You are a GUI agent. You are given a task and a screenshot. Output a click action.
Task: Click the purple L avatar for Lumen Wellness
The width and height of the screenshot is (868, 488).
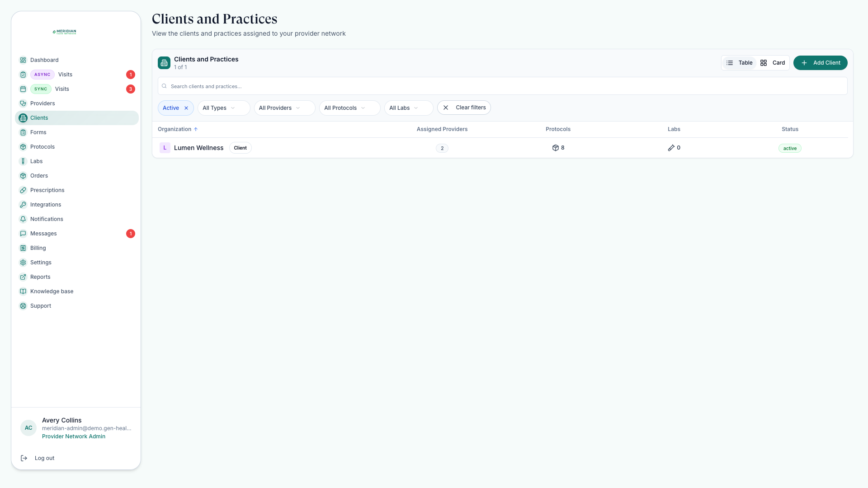coord(165,148)
